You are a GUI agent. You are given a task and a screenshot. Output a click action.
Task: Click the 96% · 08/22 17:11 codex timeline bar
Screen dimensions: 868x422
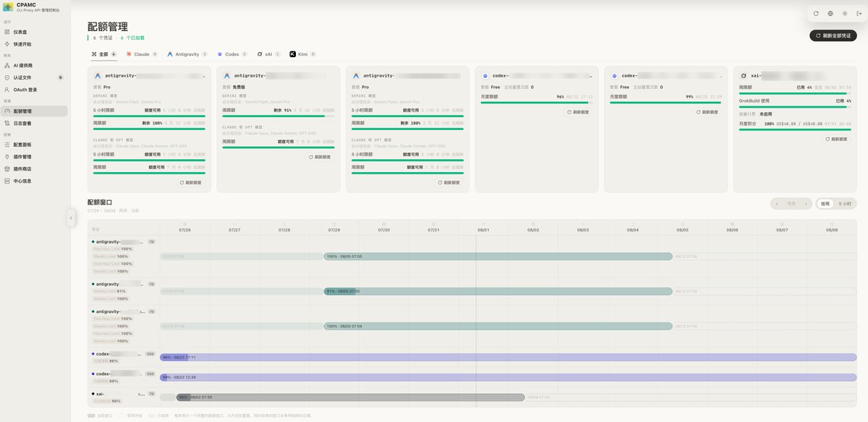coord(508,357)
